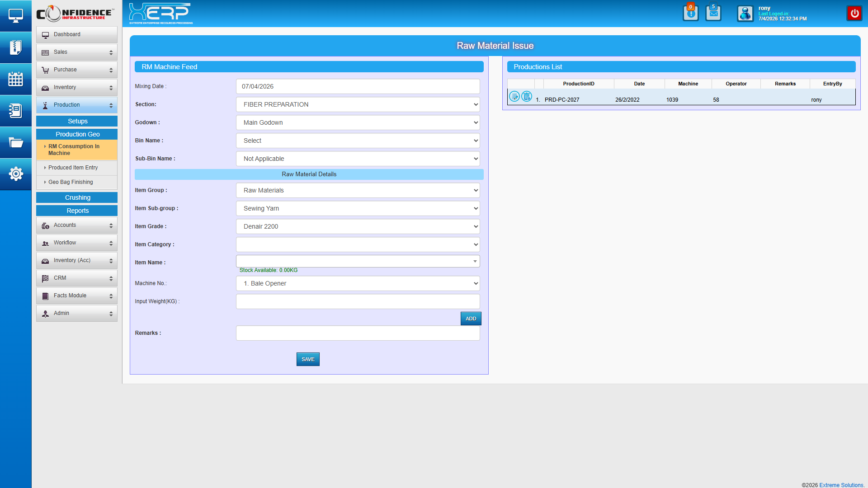Open the folder icon in the left dock
Image resolution: width=868 pixels, height=488 pixels.
pos(16,142)
